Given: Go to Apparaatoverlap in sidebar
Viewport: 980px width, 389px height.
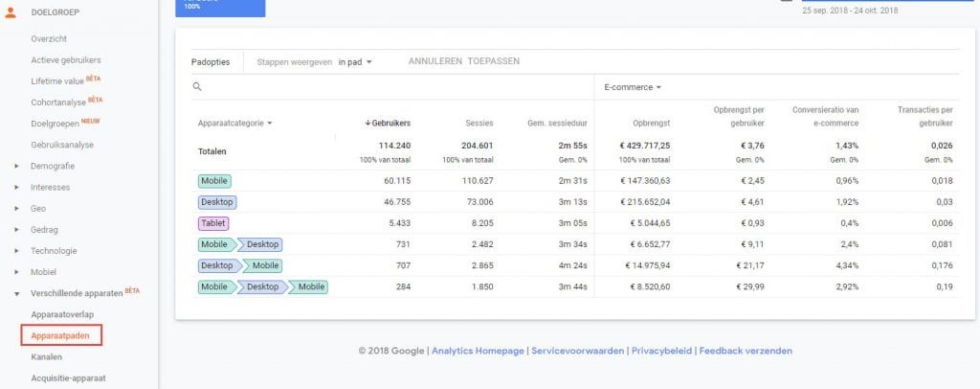Looking at the screenshot, I should click(62, 314).
